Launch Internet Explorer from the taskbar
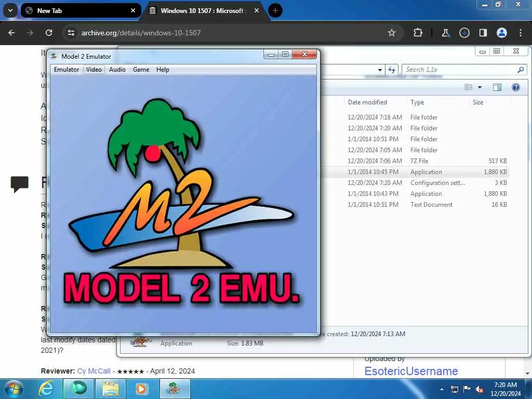Screen dimensions: 532x399 (x=46, y=389)
